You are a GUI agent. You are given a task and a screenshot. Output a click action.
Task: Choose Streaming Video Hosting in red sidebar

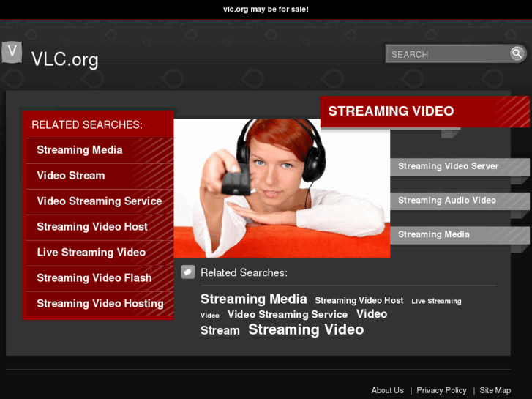(x=100, y=303)
